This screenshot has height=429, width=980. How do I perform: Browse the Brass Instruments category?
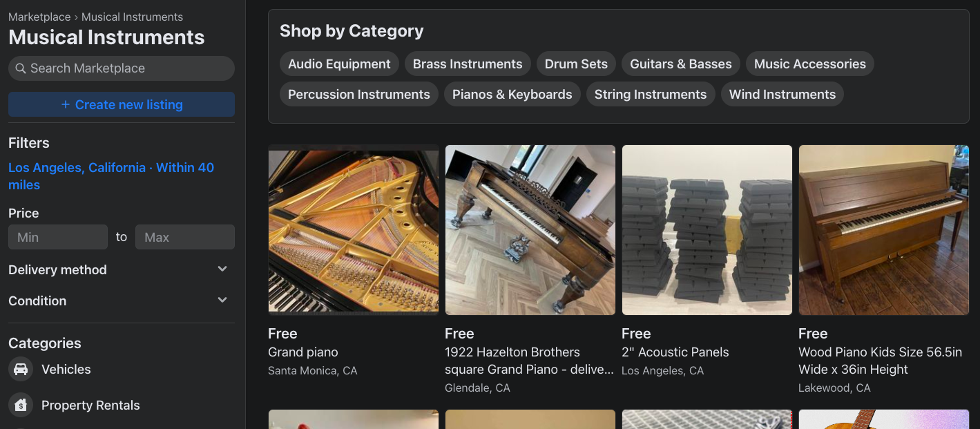(468, 64)
